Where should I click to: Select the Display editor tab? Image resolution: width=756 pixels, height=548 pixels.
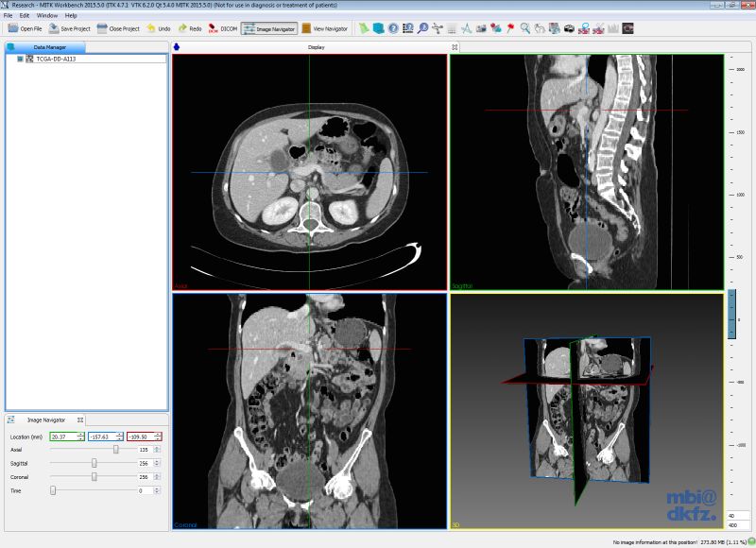coord(317,47)
